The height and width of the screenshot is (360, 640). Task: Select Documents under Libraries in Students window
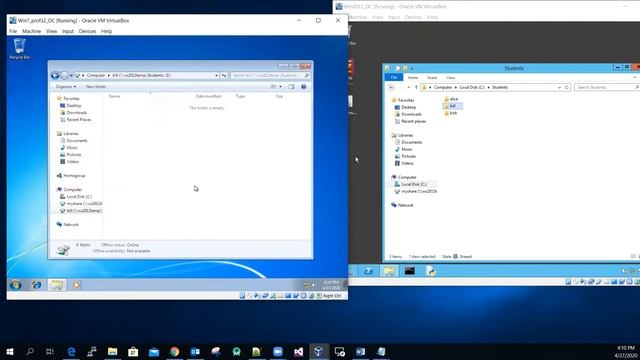tap(408, 142)
